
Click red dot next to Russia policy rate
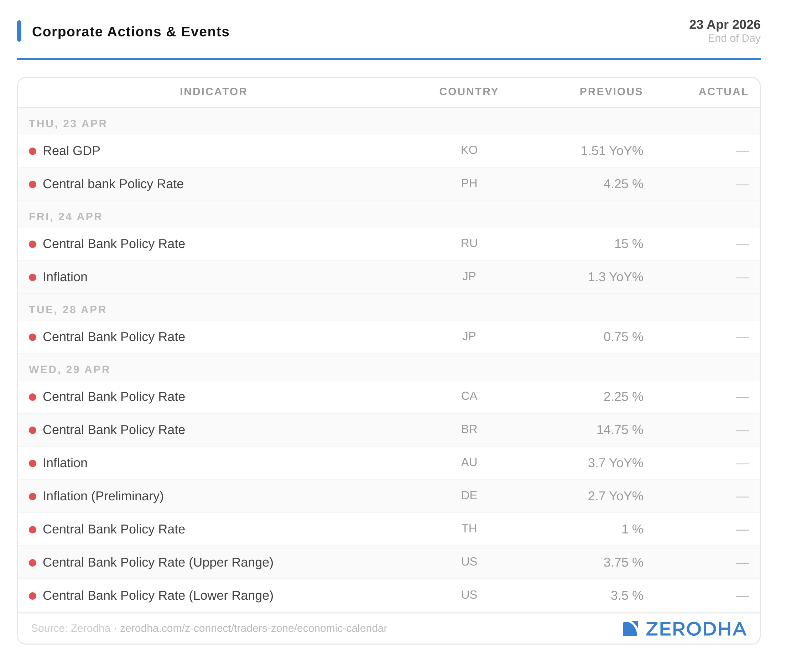pyautogui.click(x=33, y=244)
